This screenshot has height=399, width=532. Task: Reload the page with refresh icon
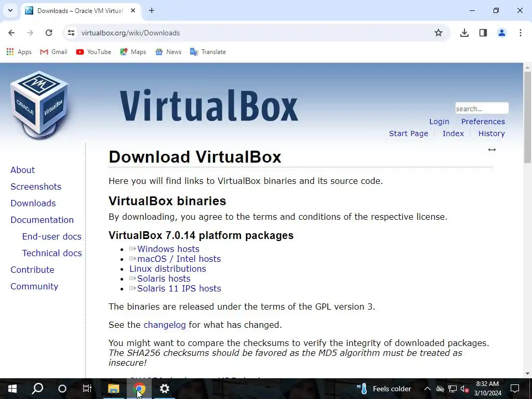[x=49, y=33]
